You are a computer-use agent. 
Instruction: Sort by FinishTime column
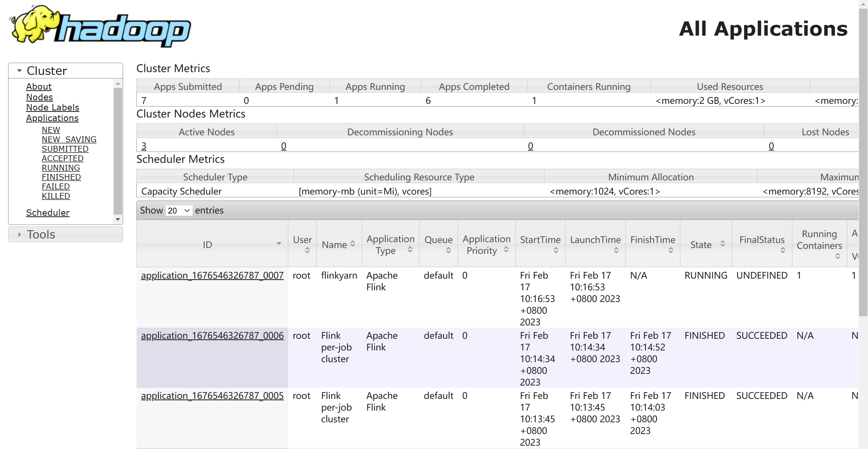pos(653,244)
